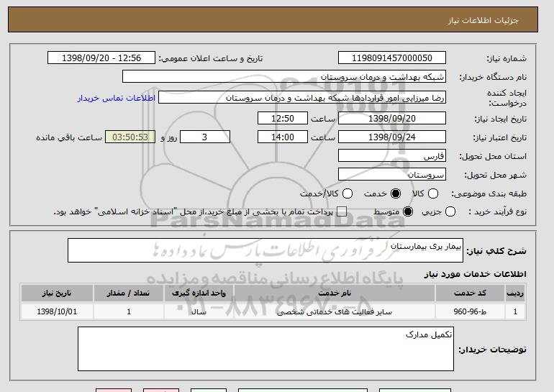Click the تاریخ نیاز column header

coord(57,293)
